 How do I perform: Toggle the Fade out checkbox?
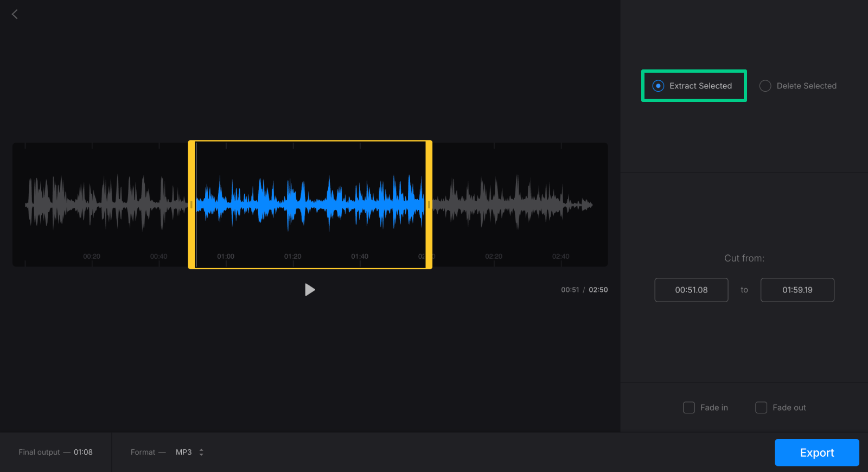coord(761,407)
